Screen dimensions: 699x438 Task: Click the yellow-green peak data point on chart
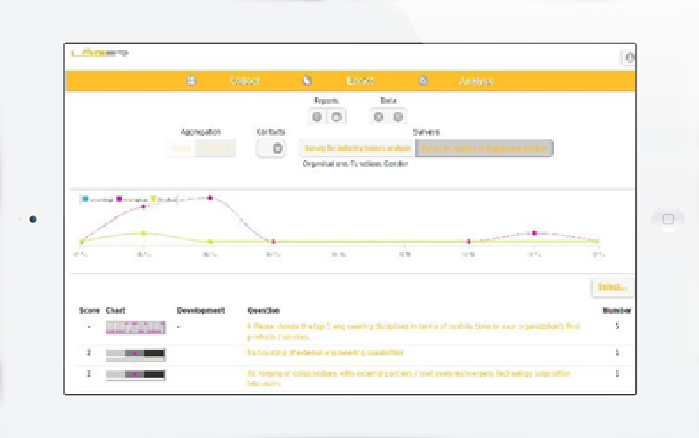(x=144, y=233)
